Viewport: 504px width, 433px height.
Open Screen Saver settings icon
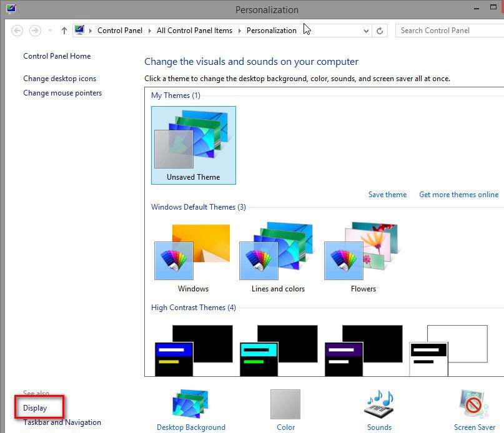475,404
